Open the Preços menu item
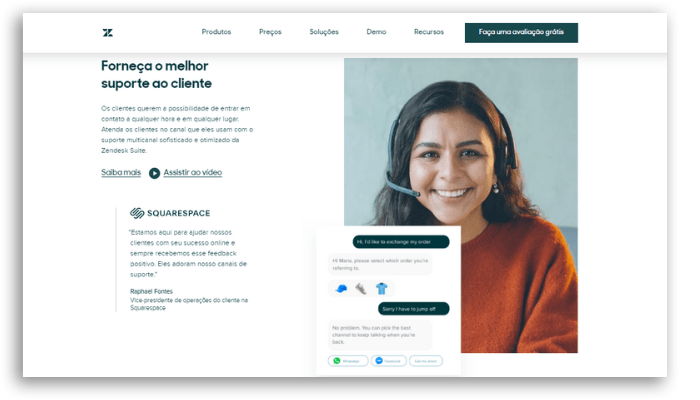The height and width of the screenshot is (400, 700). (x=270, y=32)
